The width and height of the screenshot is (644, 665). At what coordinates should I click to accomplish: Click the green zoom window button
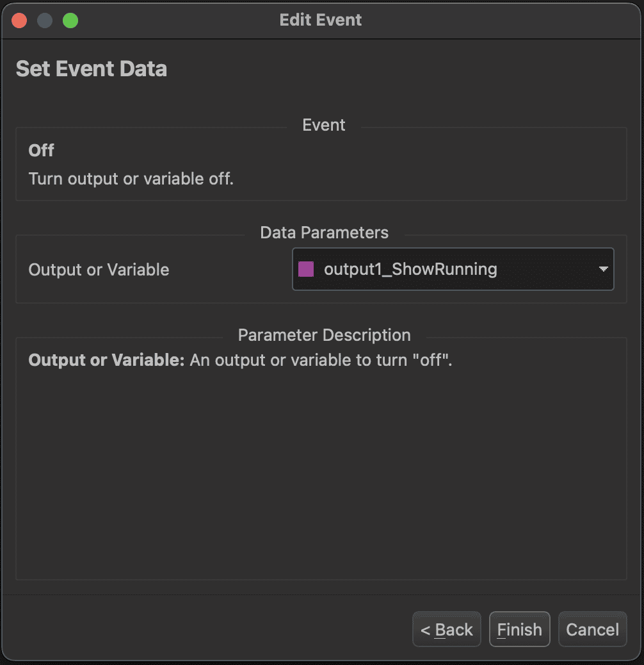pos(70,21)
